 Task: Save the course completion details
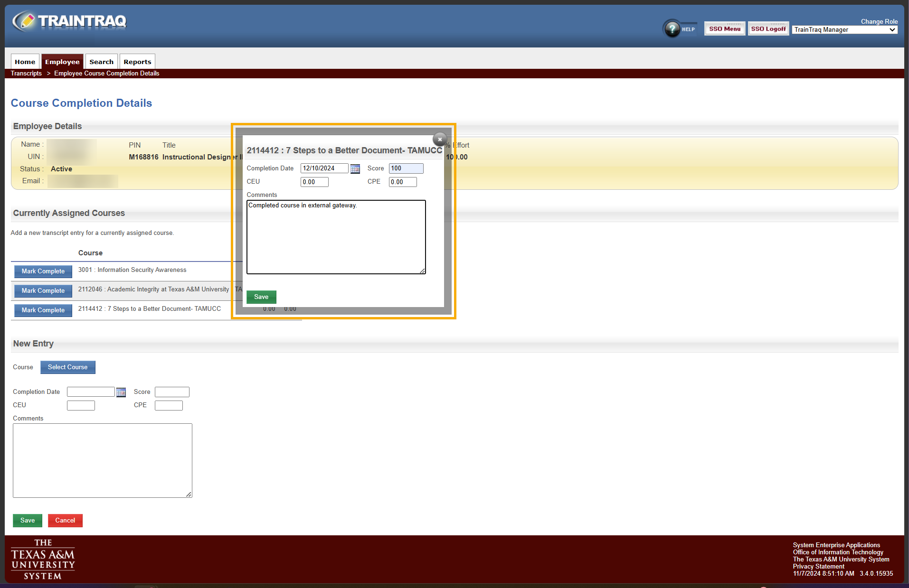pyautogui.click(x=261, y=297)
